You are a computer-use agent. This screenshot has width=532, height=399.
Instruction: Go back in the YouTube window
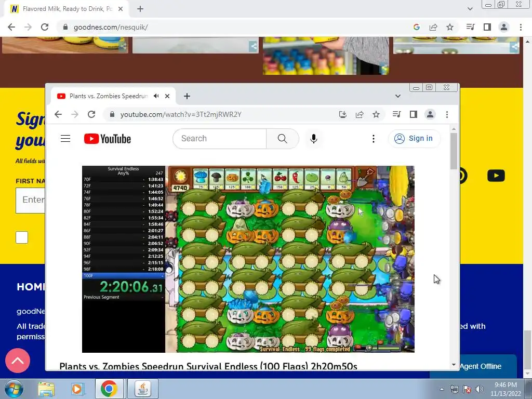58,114
